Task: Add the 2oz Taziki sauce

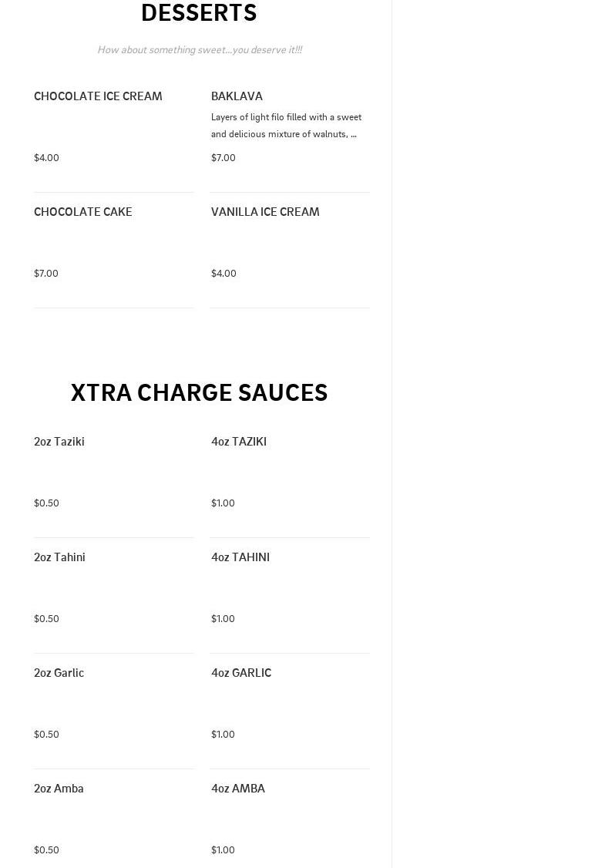Action: 59,442
